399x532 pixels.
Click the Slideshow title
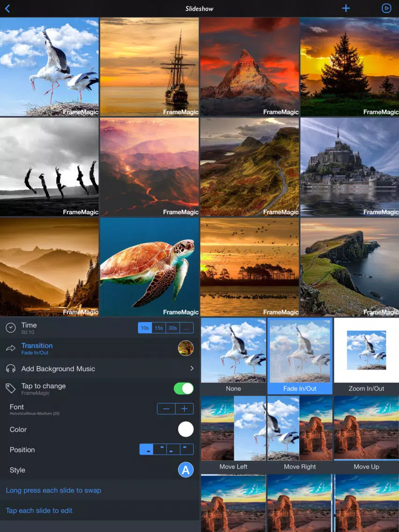point(199,8)
